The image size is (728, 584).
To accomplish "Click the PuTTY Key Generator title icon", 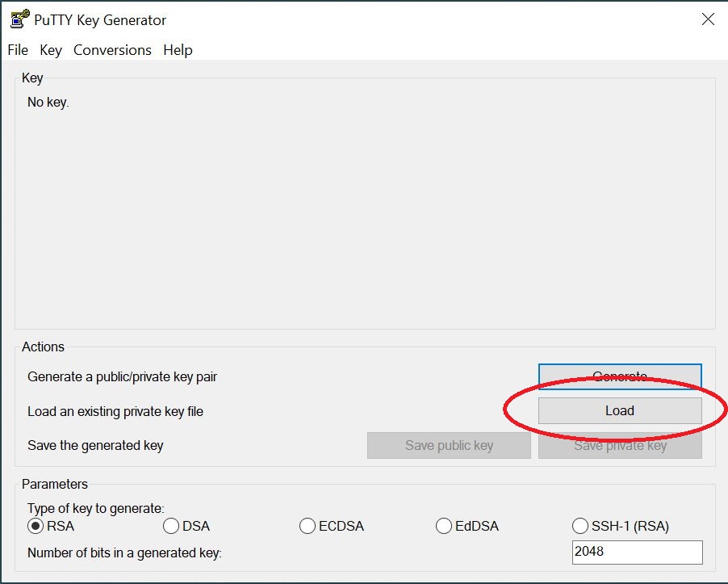I will [19, 19].
